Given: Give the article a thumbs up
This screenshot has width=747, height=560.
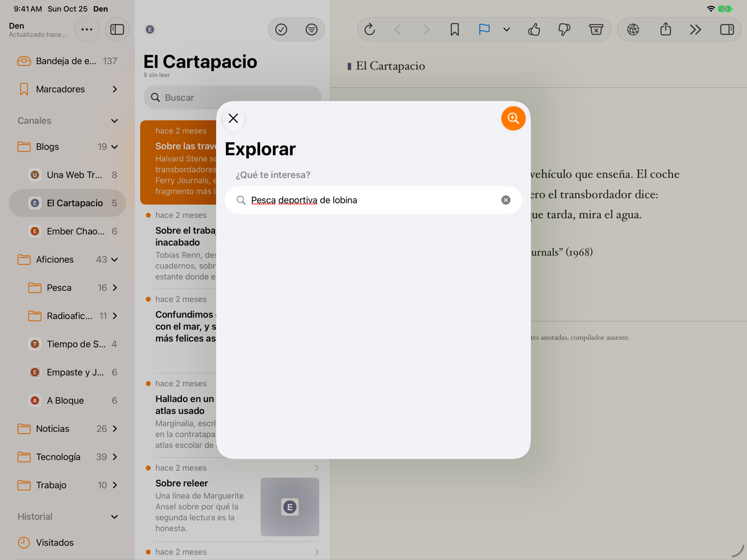Looking at the screenshot, I should pyautogui.click(x=534, y=29).
